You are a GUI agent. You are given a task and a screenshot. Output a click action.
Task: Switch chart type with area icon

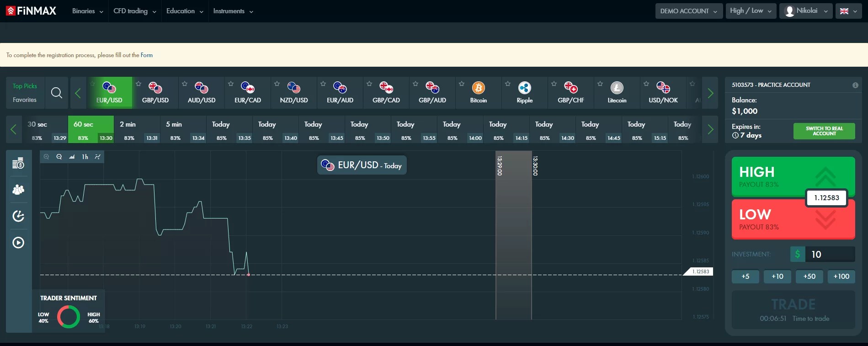click(72, 157)
